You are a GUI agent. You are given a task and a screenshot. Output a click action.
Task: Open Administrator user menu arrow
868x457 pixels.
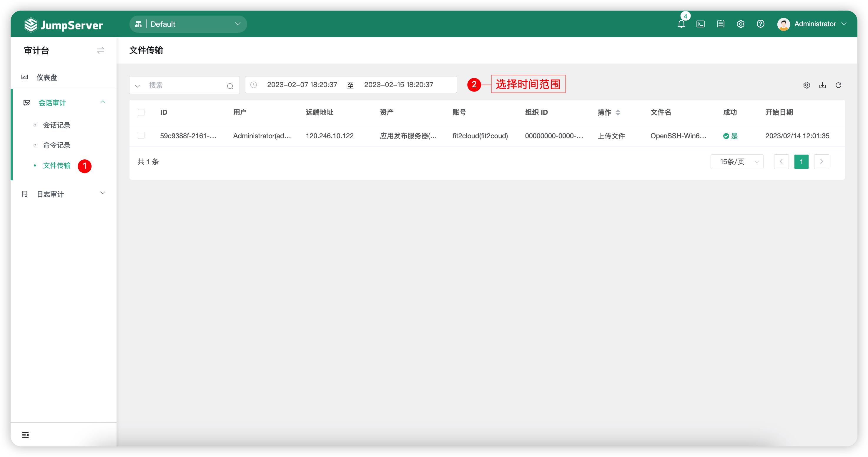[x=844, y=24]
